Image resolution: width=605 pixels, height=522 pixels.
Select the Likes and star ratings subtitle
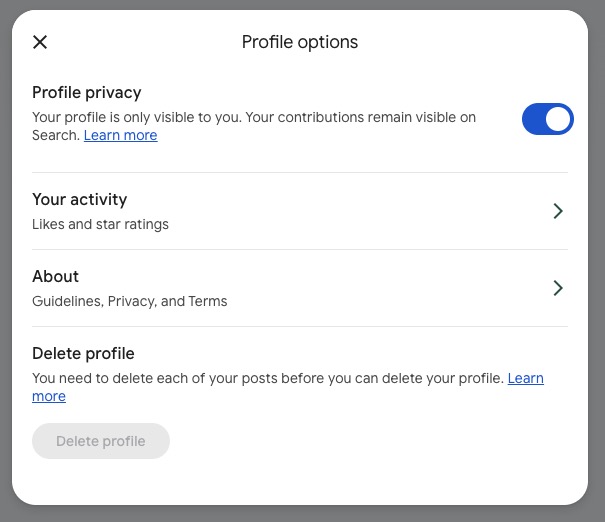tap(100, 224)
